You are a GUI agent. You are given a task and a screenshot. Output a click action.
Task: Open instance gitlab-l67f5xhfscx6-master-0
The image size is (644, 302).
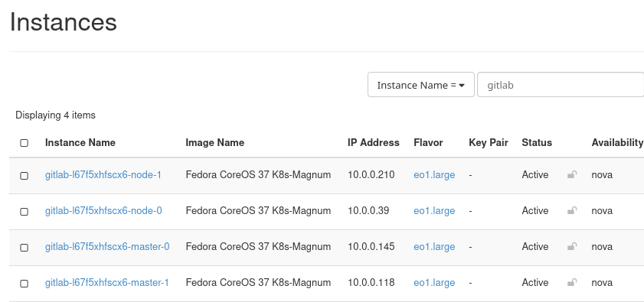click(x=107, y=247)
